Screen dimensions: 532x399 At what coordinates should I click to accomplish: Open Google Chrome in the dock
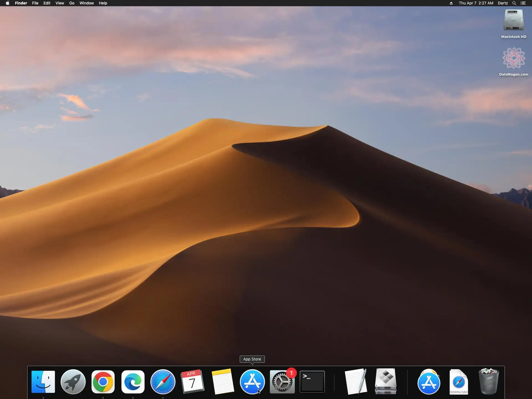pos(103,382)
